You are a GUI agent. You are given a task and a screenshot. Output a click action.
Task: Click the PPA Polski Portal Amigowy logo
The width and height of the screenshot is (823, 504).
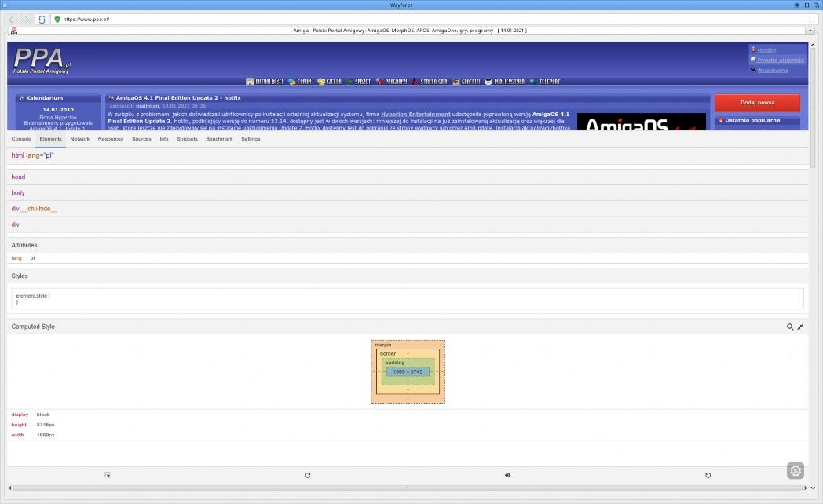[x=42, y=60]
